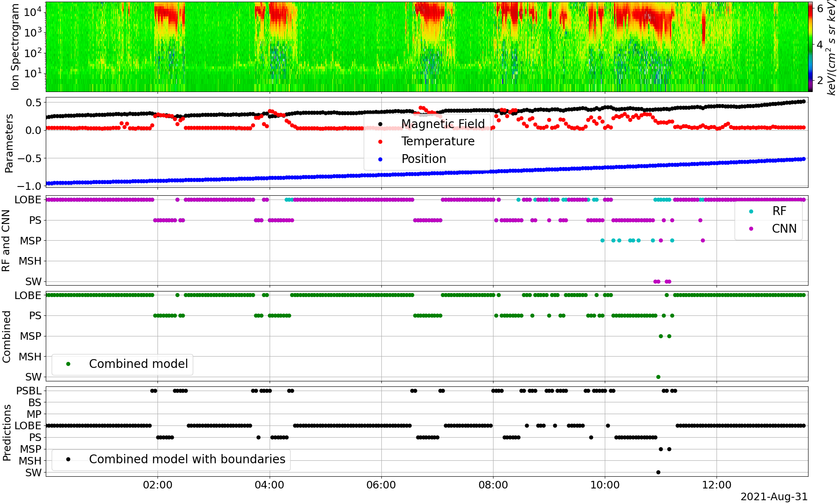Click the MSP label in Combined panel
This screenshot has height=504, width=840.
[x=31, y=336]
